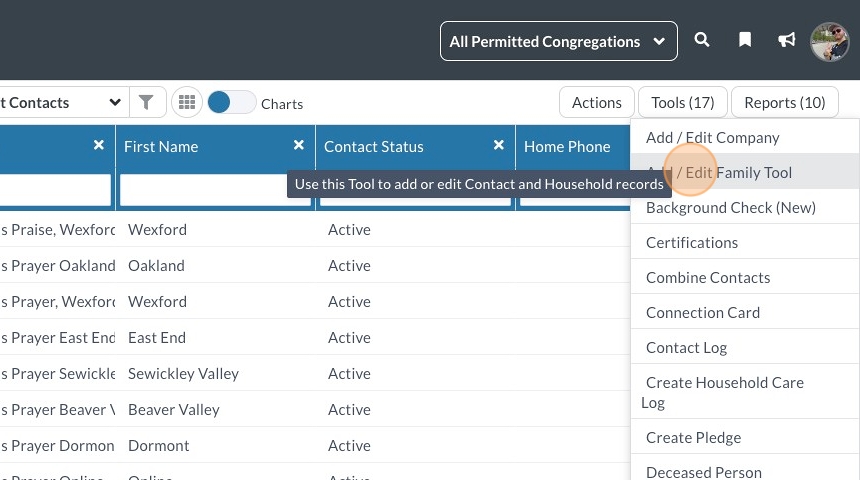
Task: Choose Combine Contacts from Tools menu
Action: 708,277
